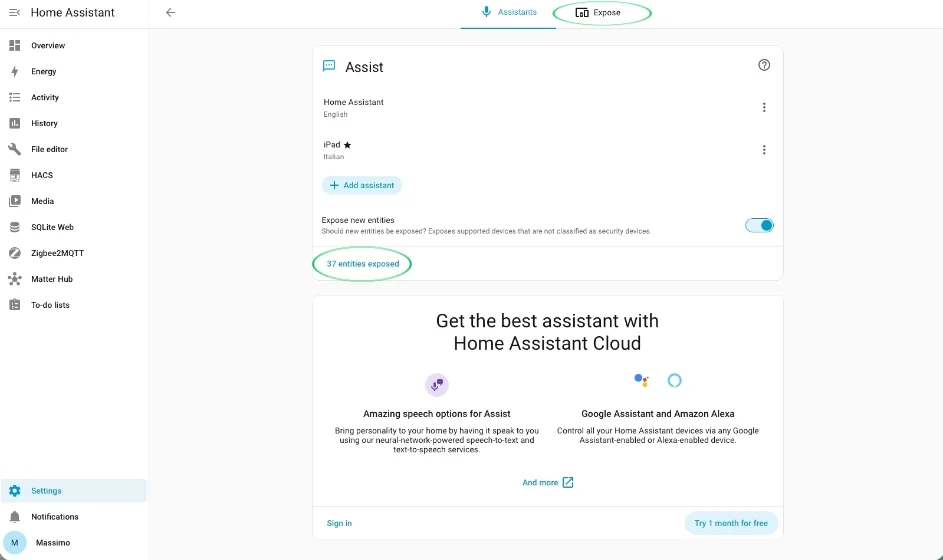Screen dimensions: 943x560
Task: Click the SQLite Web database icon
Action: coord(14,227)
